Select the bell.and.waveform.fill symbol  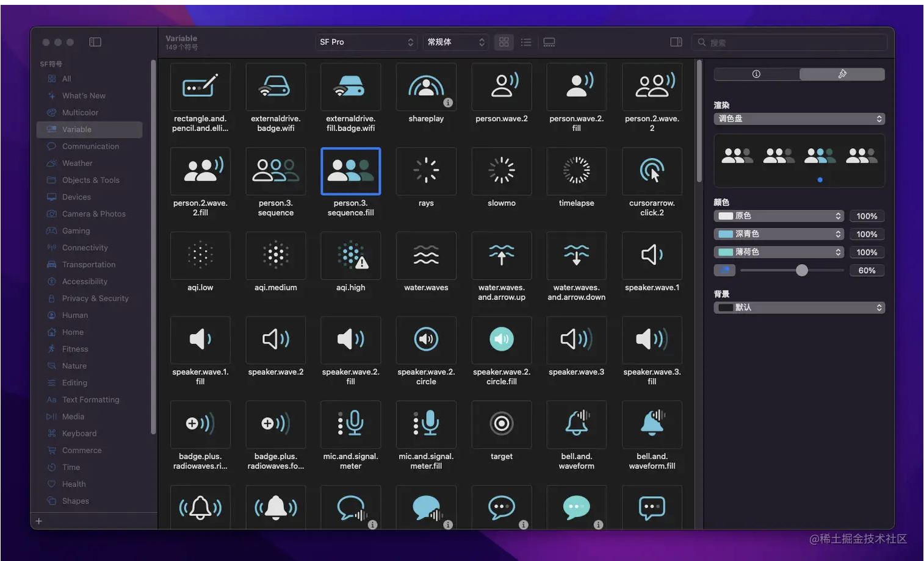point(652,424)
